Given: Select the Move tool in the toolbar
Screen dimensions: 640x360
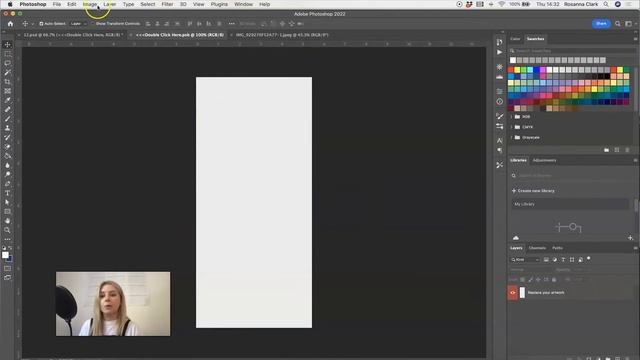Looking at the screenshot, I should (7, 44).
